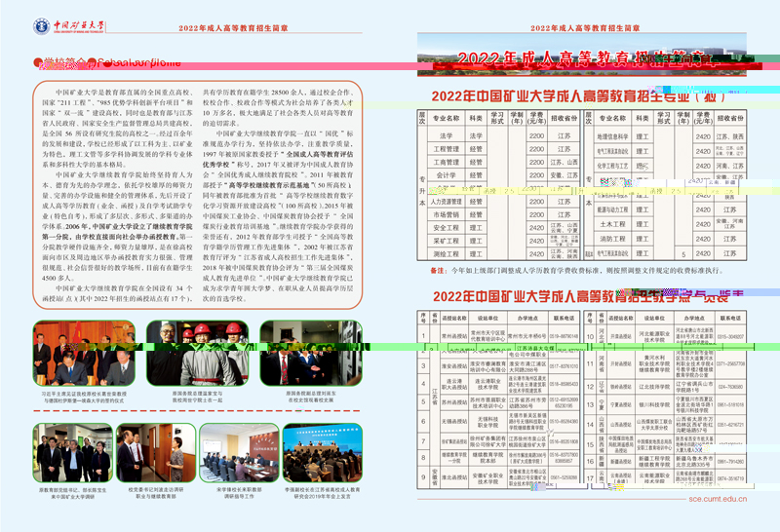Screen dimensions: 780x532
Task: Select the '人力资源管理' major cell
Action: (447, 202)
